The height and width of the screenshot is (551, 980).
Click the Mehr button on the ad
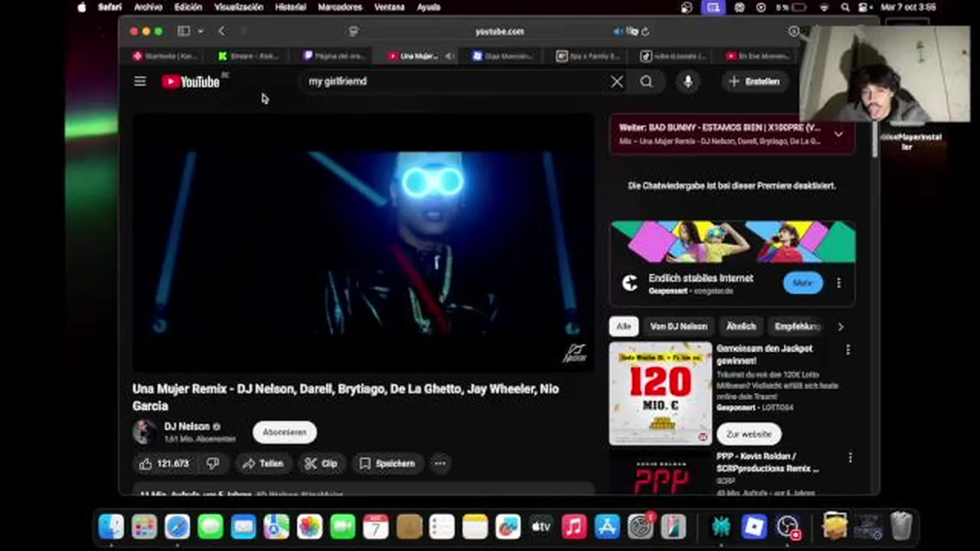802,283
